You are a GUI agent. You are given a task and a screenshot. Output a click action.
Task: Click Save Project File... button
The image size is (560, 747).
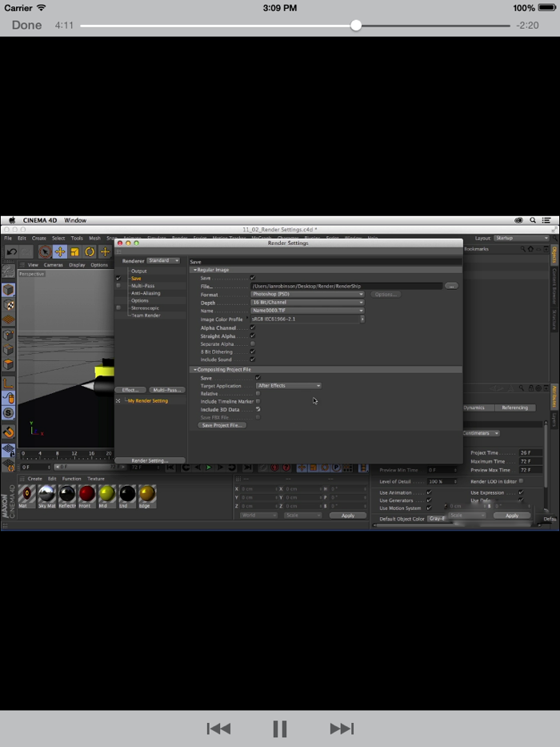coord(222,425)
